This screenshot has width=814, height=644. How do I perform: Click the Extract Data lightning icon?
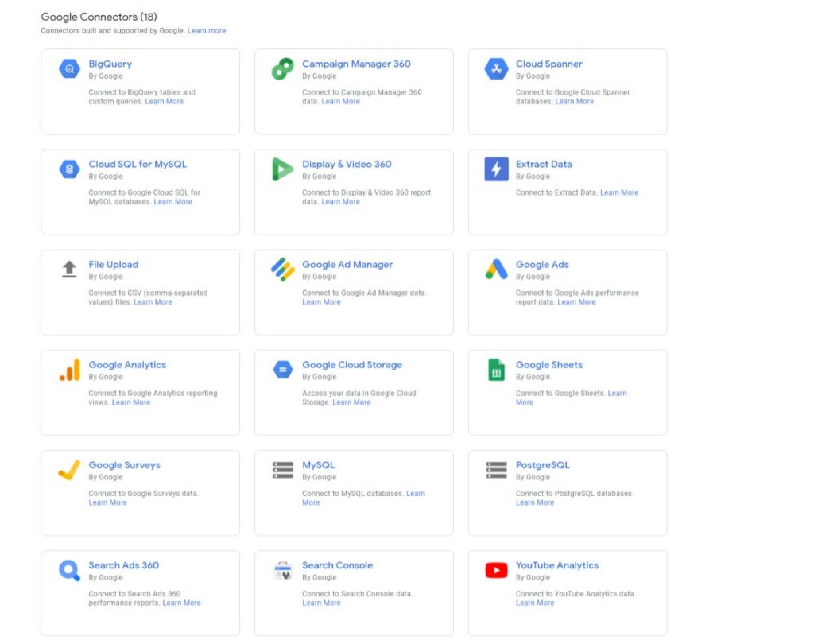point(496,169)
